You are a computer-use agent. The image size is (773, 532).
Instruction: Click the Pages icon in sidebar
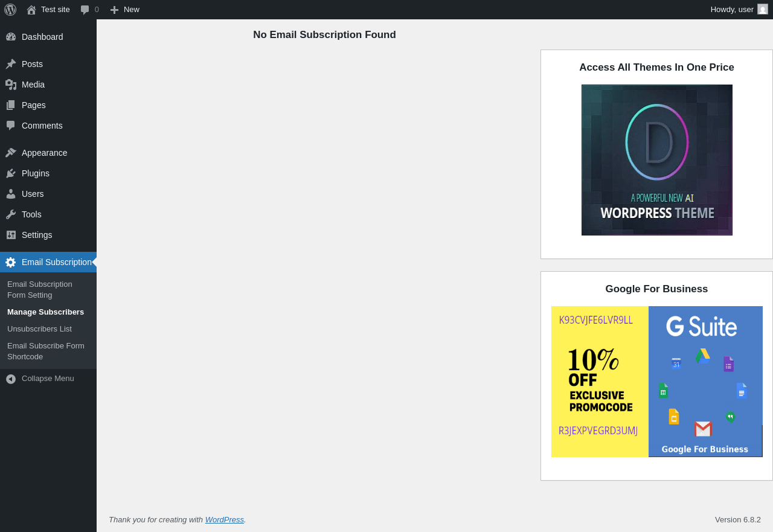coord(11,105)
